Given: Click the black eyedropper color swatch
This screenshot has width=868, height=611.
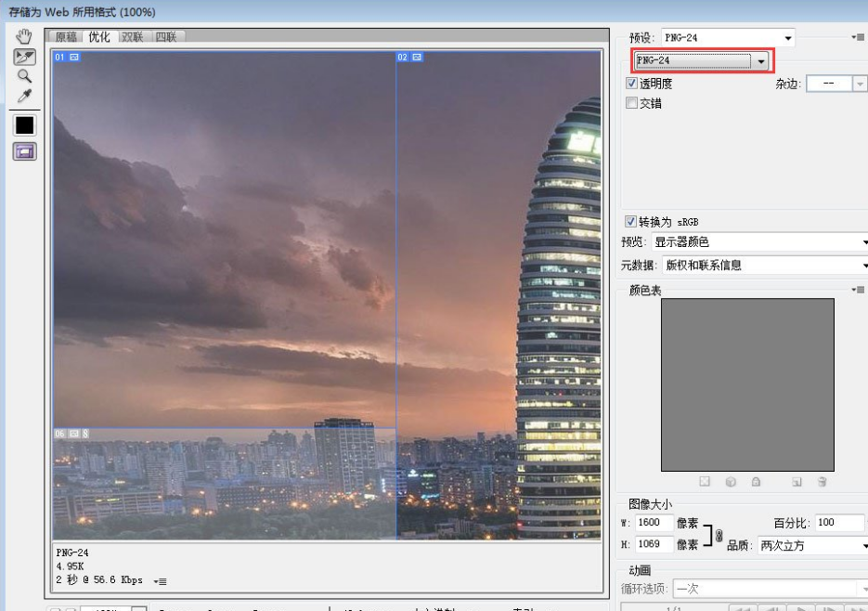Looking at the screenshot, I should pos(24,124).
